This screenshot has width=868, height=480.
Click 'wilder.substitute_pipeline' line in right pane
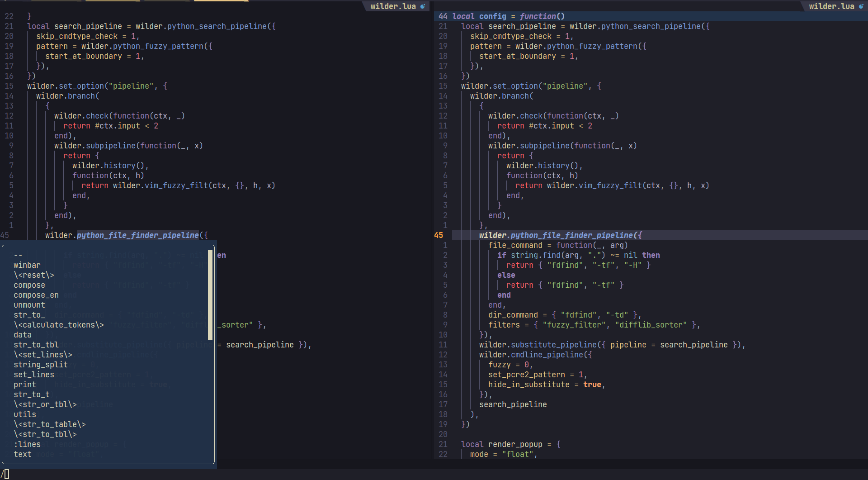tap(613, 345)
